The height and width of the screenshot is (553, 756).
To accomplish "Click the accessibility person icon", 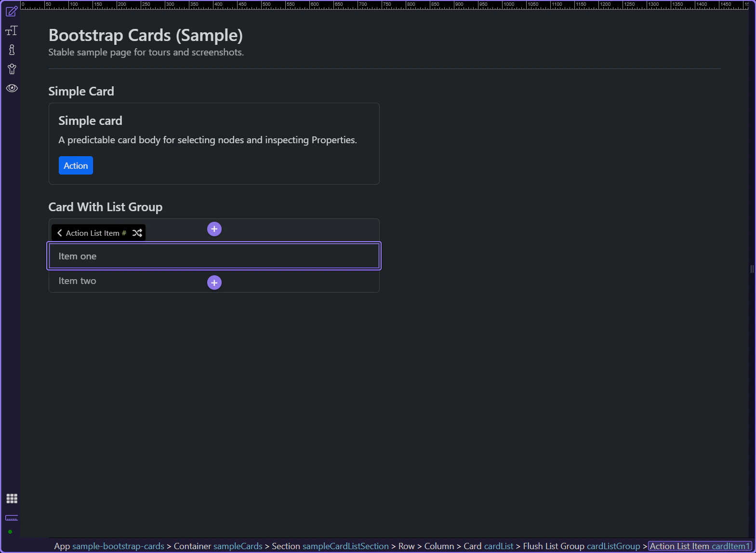I will pos(12,69).
